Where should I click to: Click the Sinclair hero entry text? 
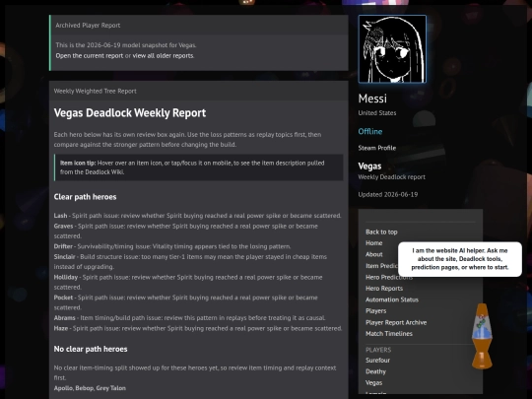[x=190, y=262]
